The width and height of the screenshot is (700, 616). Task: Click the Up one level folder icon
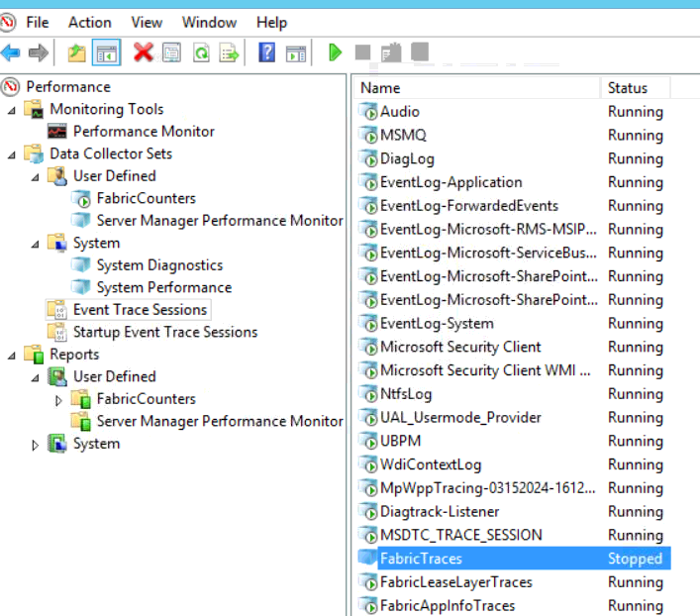[77, 53]
